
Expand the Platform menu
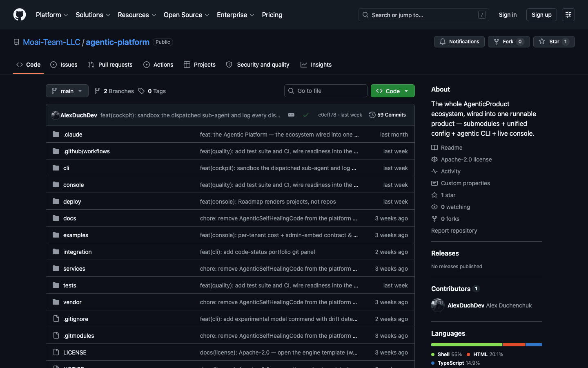52,15
